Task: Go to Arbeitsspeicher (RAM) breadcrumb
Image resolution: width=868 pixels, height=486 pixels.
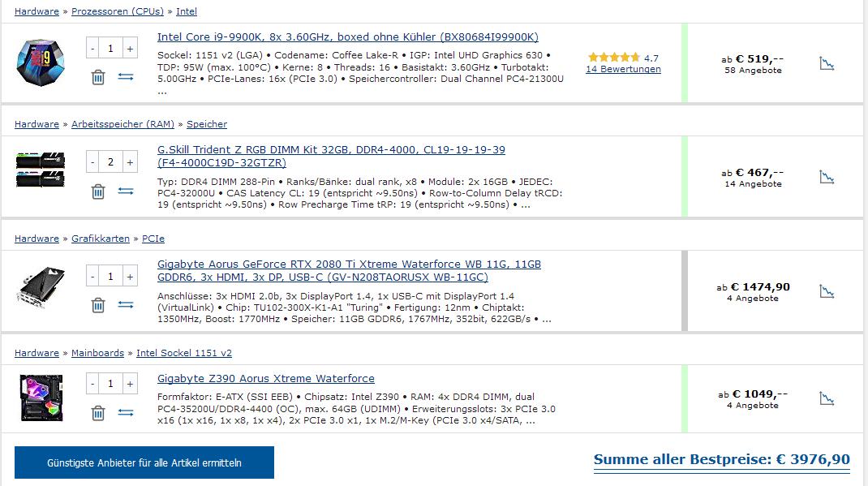Action: coord(122,125)
